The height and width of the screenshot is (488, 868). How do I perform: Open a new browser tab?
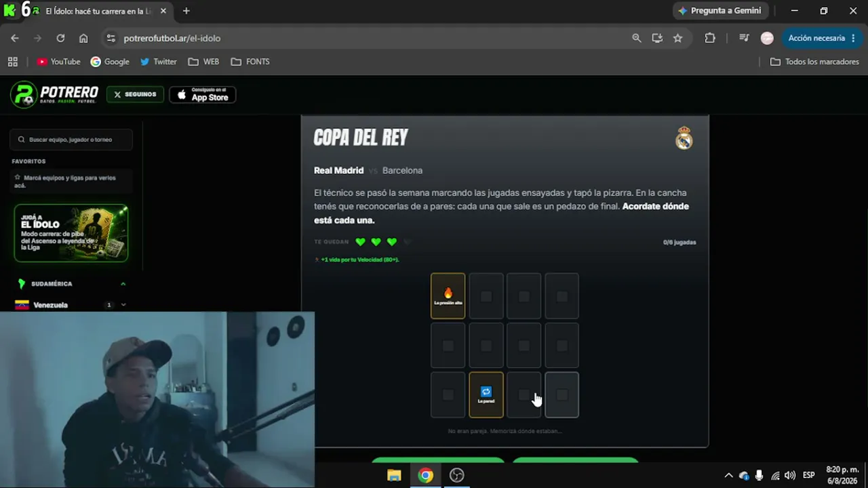click(186, 11)
